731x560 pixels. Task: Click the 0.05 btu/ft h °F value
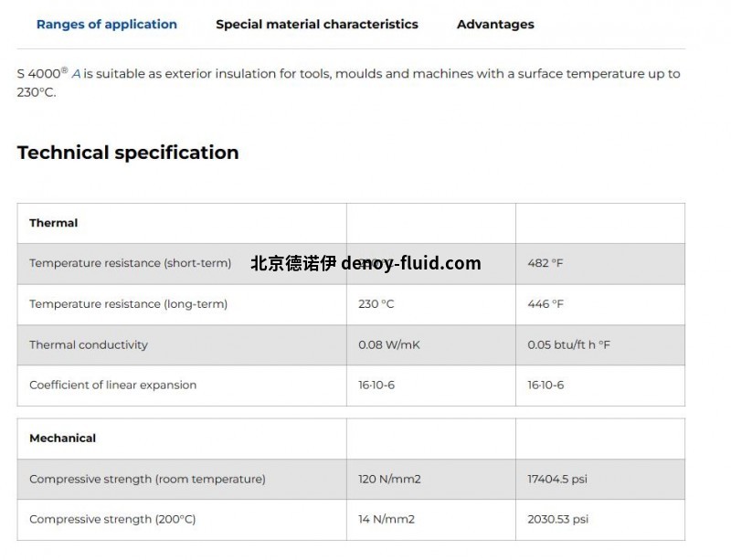pyautogui.click(x=568, y=345)
